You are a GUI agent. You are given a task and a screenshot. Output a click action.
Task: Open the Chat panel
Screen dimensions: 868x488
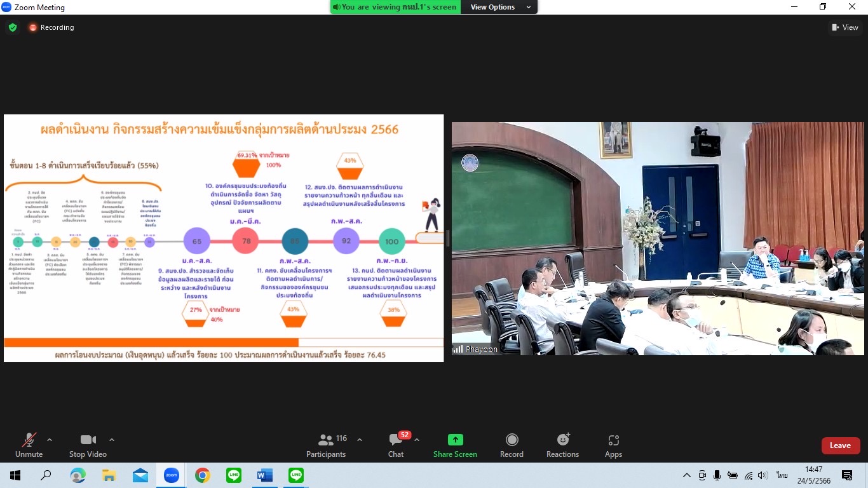pyautogui.click(x=396, y=445)
